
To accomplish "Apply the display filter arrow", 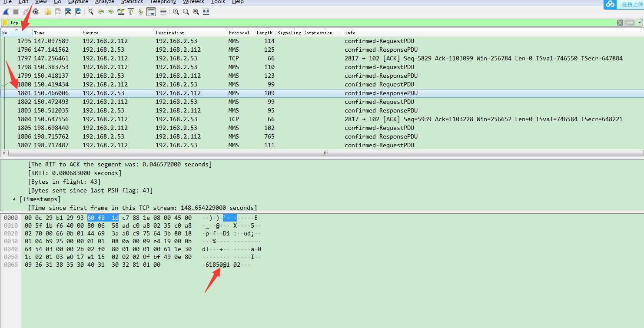I will coord(630,23).
